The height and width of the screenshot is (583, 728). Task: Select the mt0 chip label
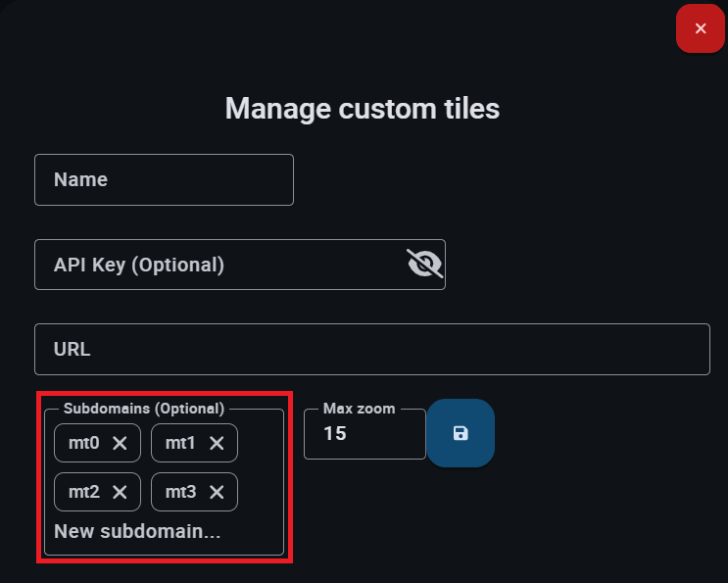pos(84,444)
